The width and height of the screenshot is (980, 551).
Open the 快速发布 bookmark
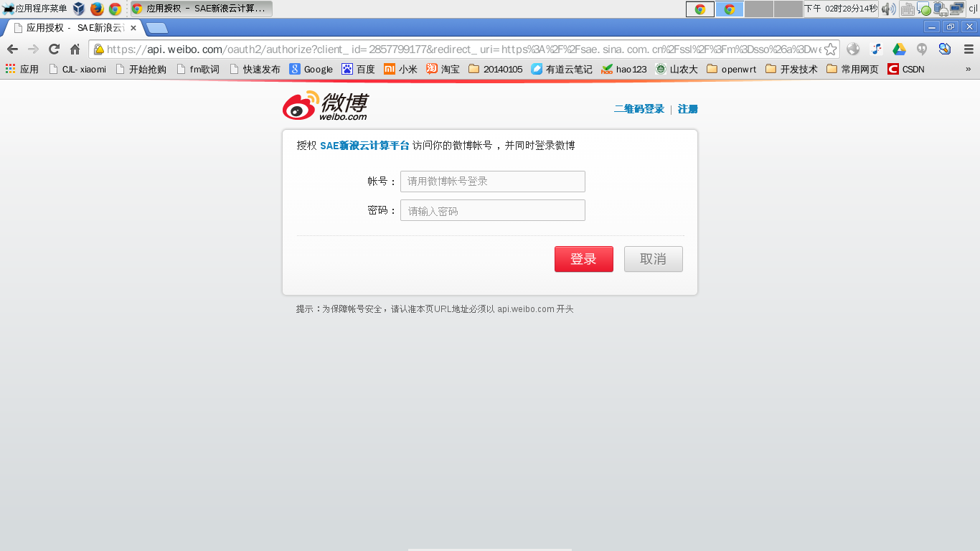tap(255, 69)
